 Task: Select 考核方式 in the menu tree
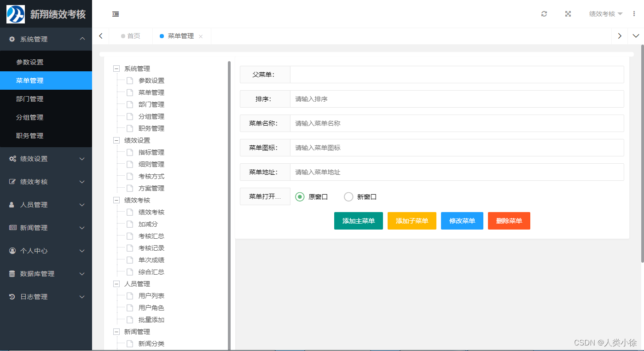point(151,176)
